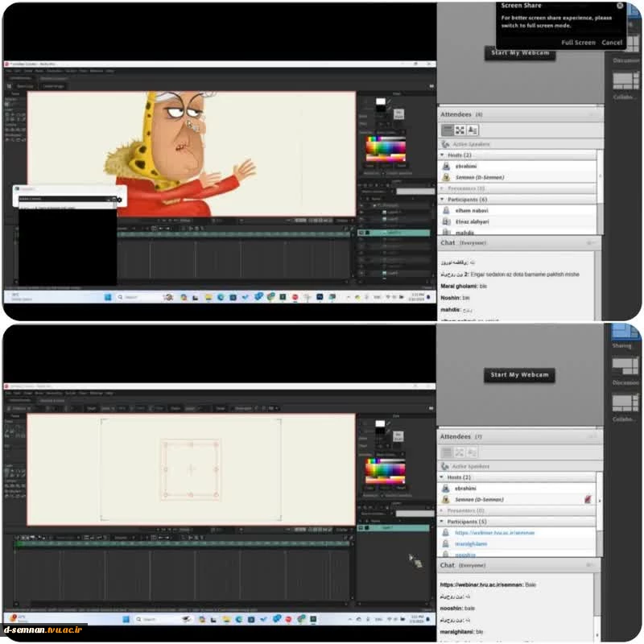Select list view icon in upper Attendees pod
644x644 pixels.
pos(448,130)
